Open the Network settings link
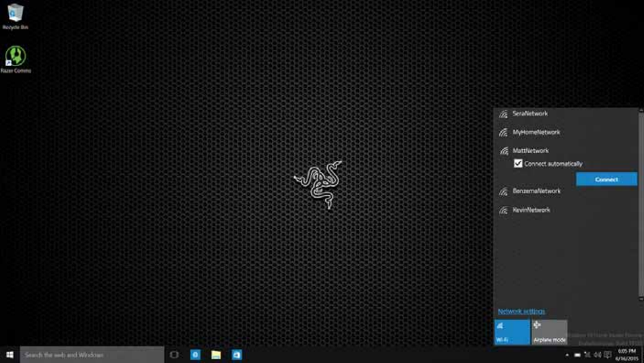 tap(521, 312)
